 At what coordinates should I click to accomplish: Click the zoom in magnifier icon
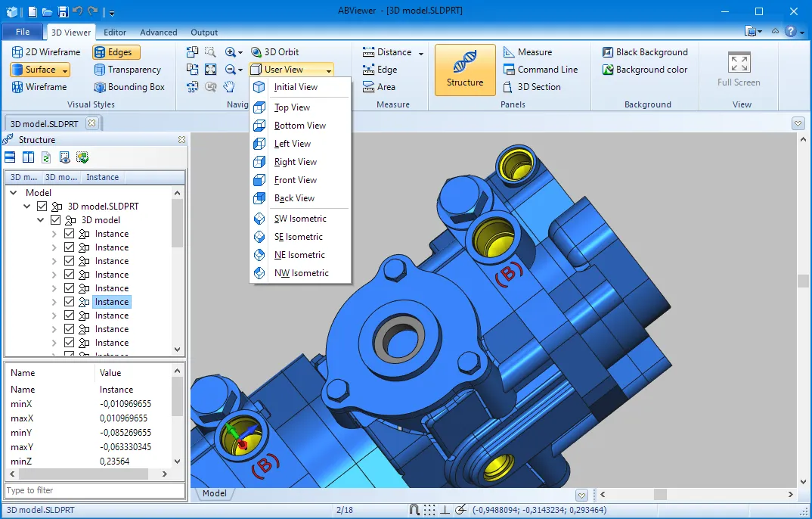pyautogui.click(x=231, y=51)
